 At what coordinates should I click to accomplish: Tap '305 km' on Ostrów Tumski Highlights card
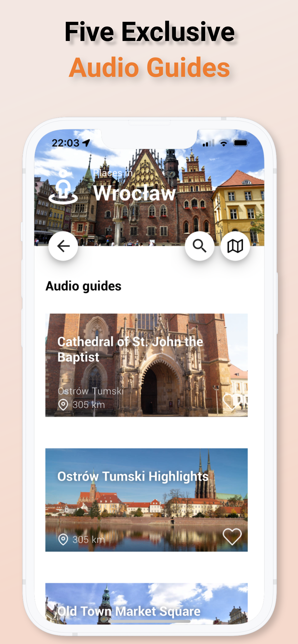(89, 539)
